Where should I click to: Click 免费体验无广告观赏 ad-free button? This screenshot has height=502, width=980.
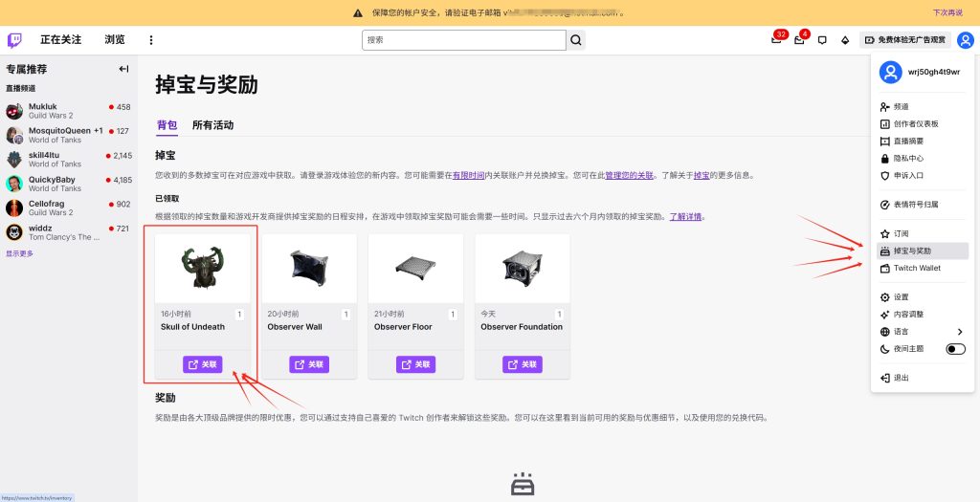coord(905,40)
